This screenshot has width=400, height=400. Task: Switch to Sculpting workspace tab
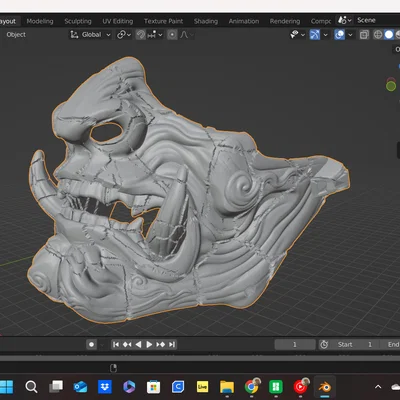(78, 21)
